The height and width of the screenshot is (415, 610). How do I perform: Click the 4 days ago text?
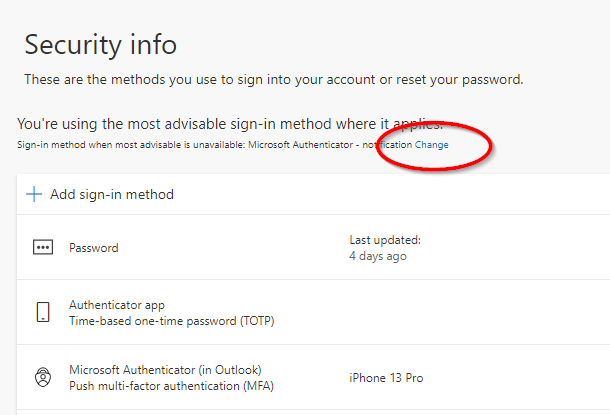click(x=378, y=256)
